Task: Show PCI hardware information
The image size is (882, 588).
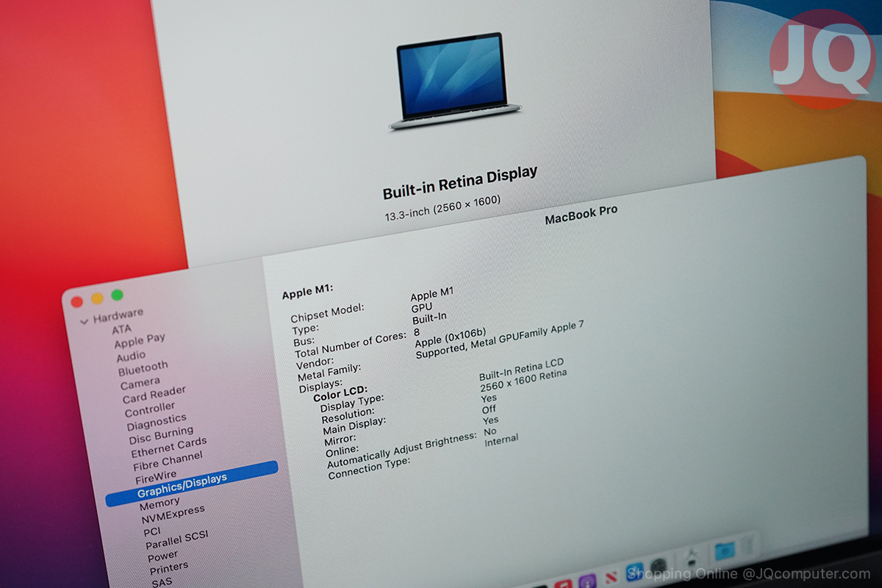Action: [152, 531]
